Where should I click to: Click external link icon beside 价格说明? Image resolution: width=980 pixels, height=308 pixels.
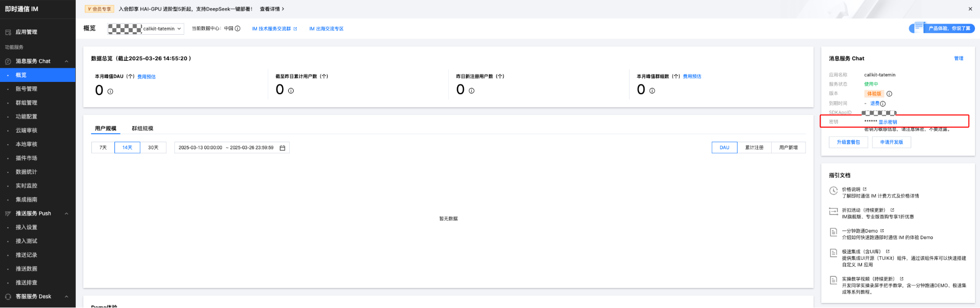(x=865, y=189)
